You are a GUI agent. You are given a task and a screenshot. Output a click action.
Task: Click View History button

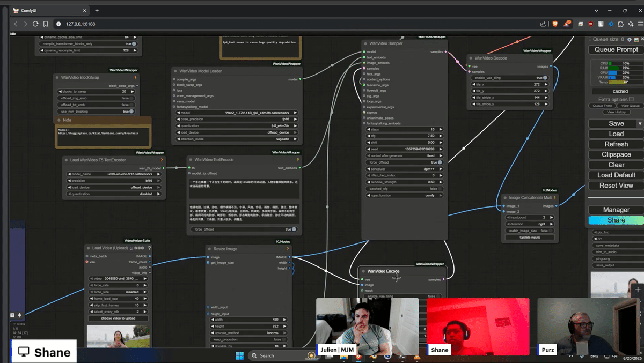click(616, 112)
